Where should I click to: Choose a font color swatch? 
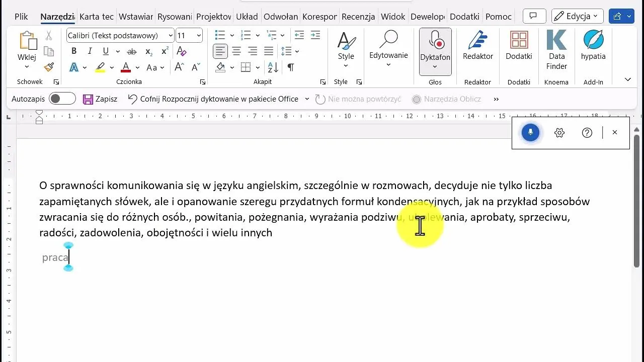pyautogui.click(x=125, y=67)
